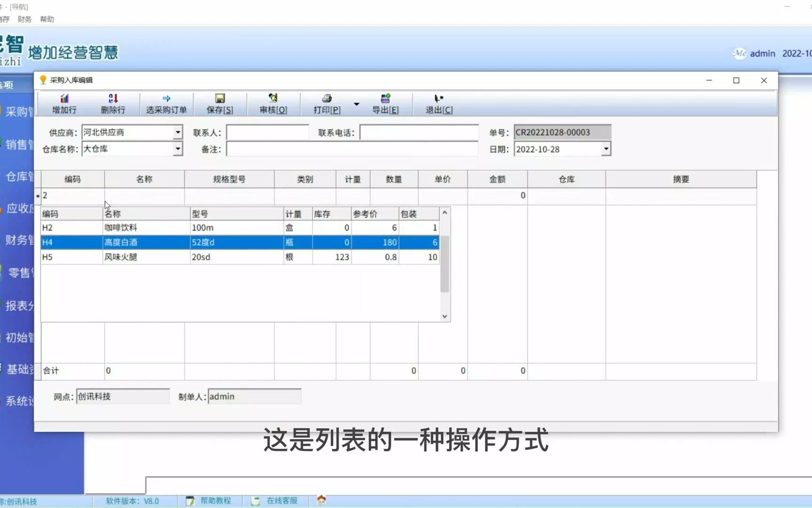Save the document with 保存[S]
Screen dimensions: 812x508
coord(220,104)
